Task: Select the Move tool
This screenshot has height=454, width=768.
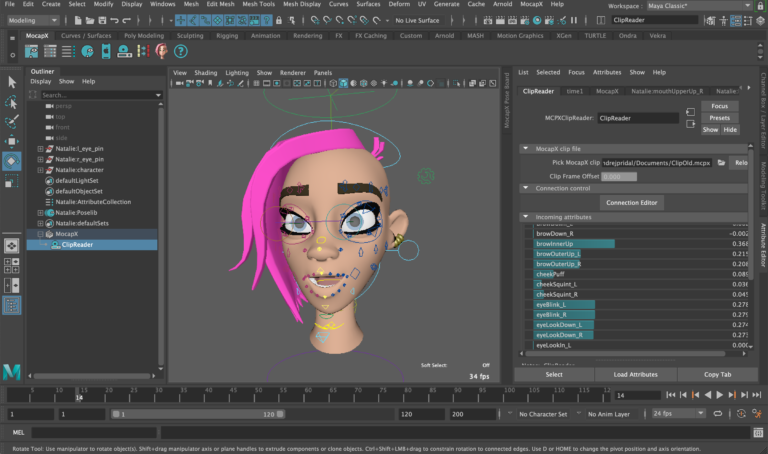Action: [11, 142]
